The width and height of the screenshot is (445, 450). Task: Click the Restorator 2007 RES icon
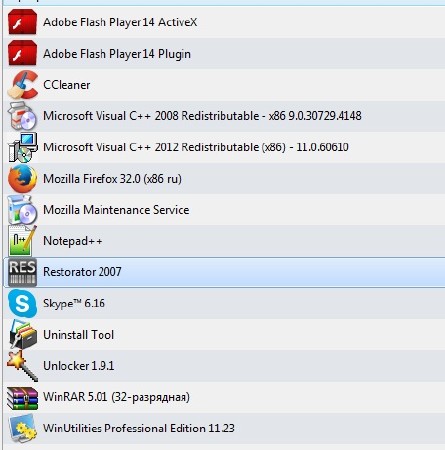point(22,272)
